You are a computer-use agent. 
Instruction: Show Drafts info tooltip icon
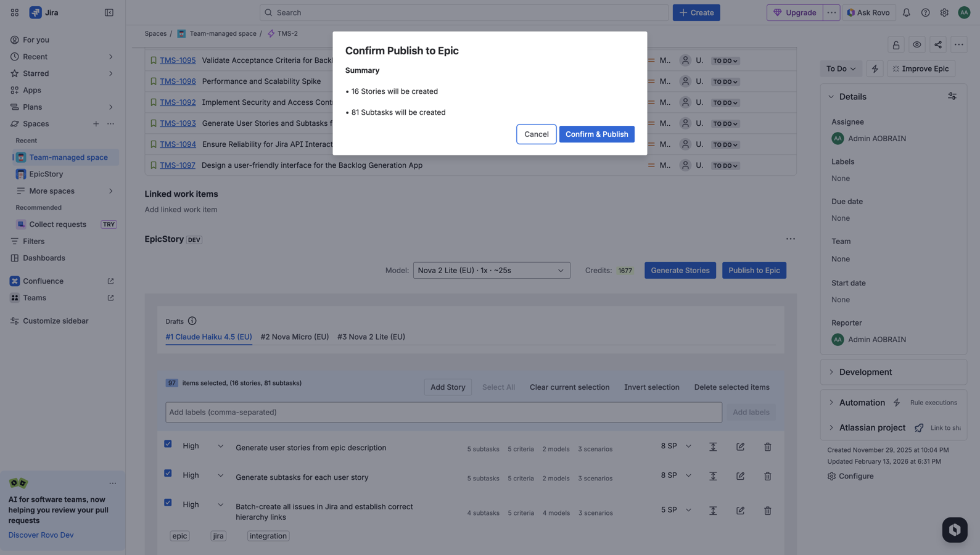[192, 321]
